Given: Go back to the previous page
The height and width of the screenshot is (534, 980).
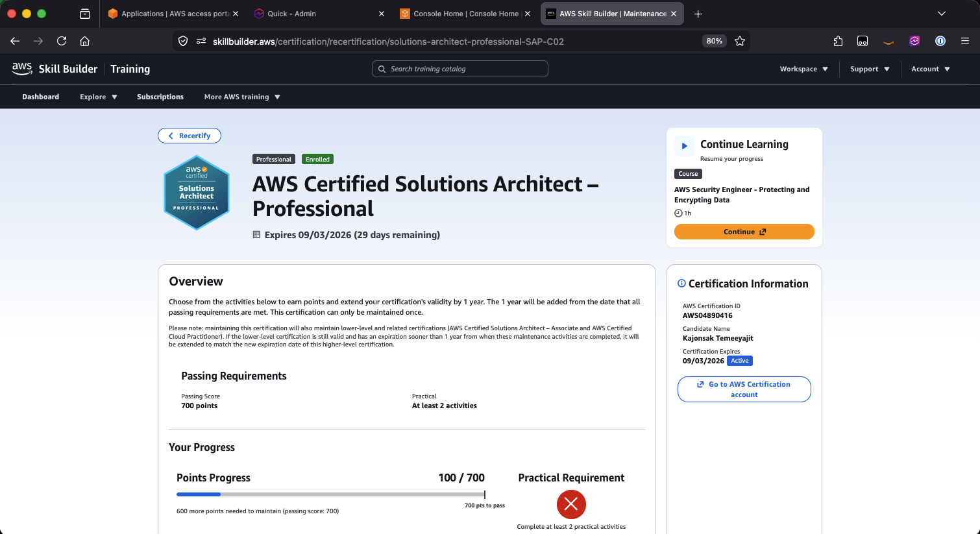Looking at the screenshot, I should tap(15, 41).
